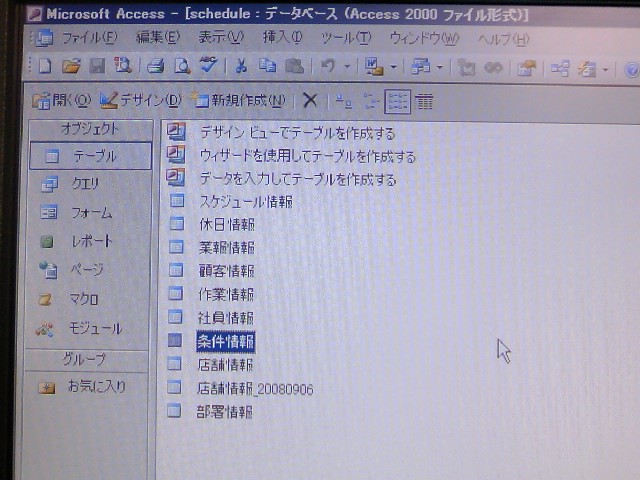
Task: Click the Cut scissors icon
Action: [x=241, y=66]
